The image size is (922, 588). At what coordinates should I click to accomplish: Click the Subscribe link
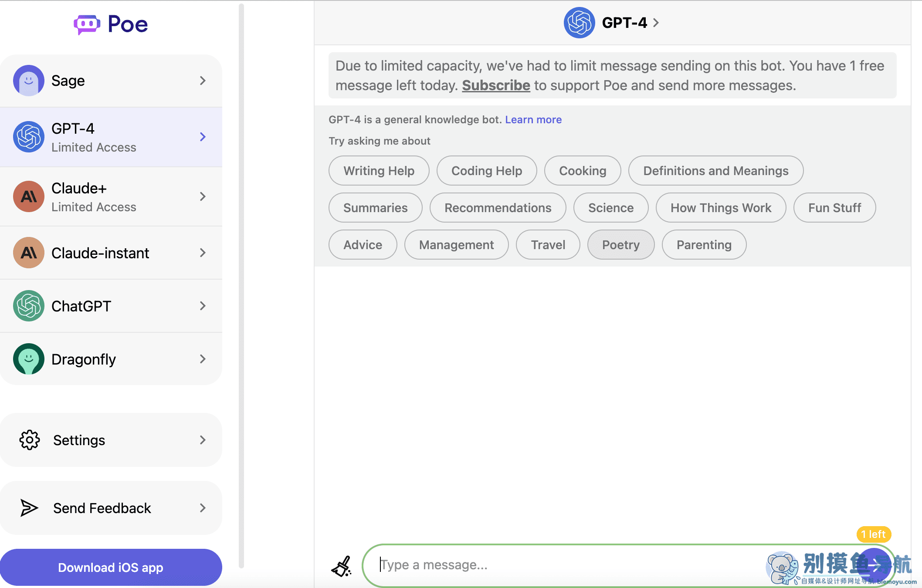[x=496, y=85]
